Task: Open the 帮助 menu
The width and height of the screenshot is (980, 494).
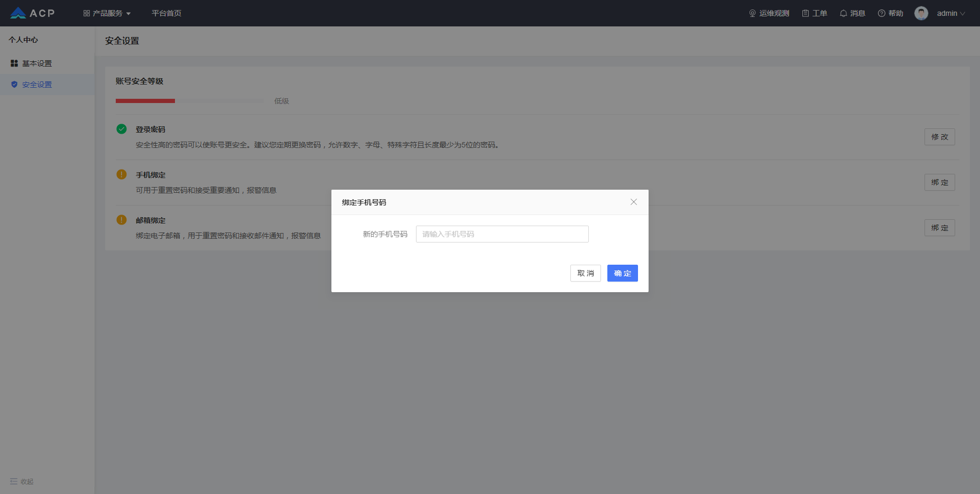Action: 891,13
